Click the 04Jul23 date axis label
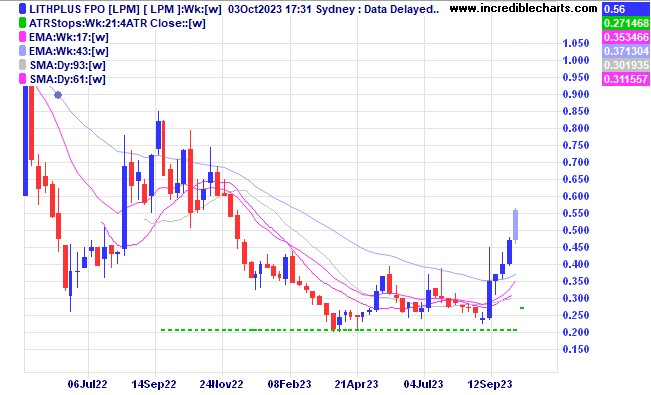 click(424, 384)
